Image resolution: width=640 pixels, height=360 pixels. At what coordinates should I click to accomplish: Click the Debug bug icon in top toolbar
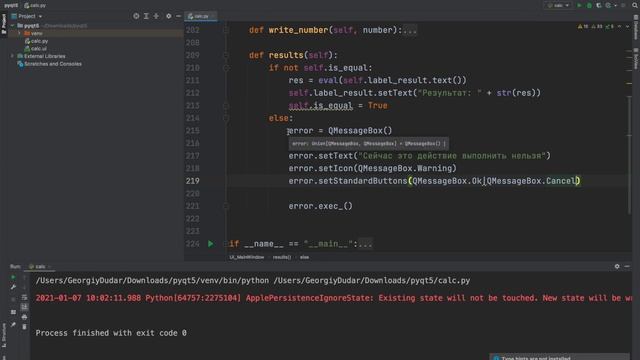(589, 5)
